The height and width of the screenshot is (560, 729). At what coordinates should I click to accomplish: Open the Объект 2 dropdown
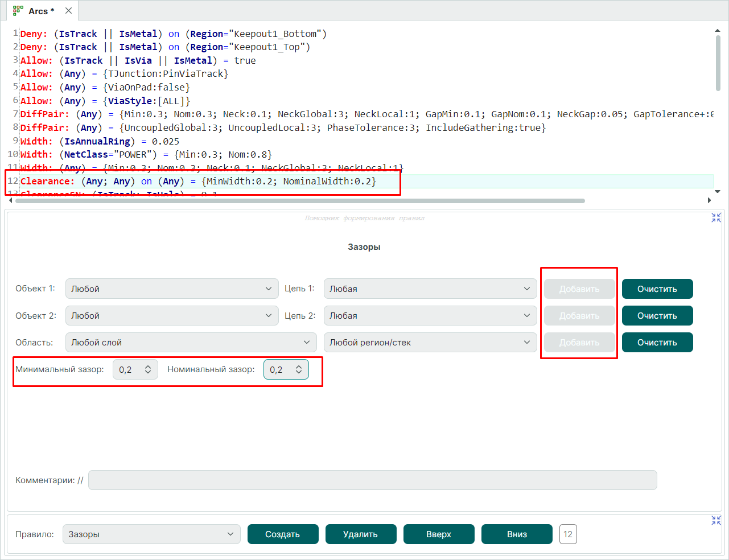pyautogui.click(x=172, y=315)
